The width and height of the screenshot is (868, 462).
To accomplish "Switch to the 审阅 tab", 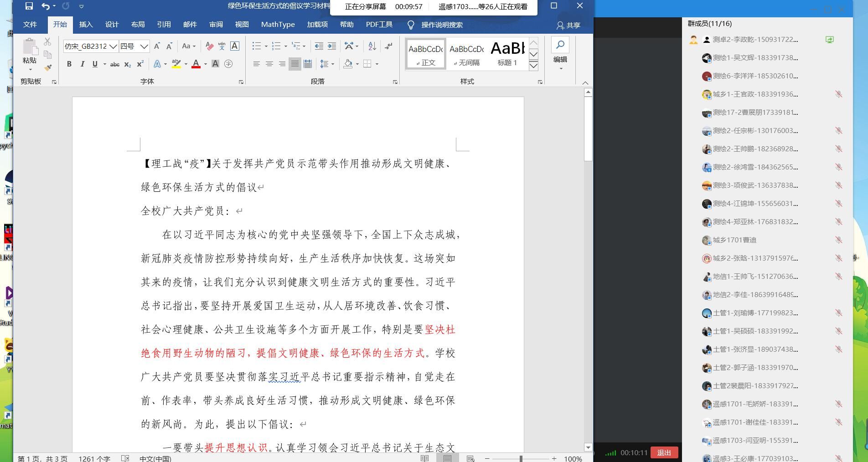I will pos(216,25).
